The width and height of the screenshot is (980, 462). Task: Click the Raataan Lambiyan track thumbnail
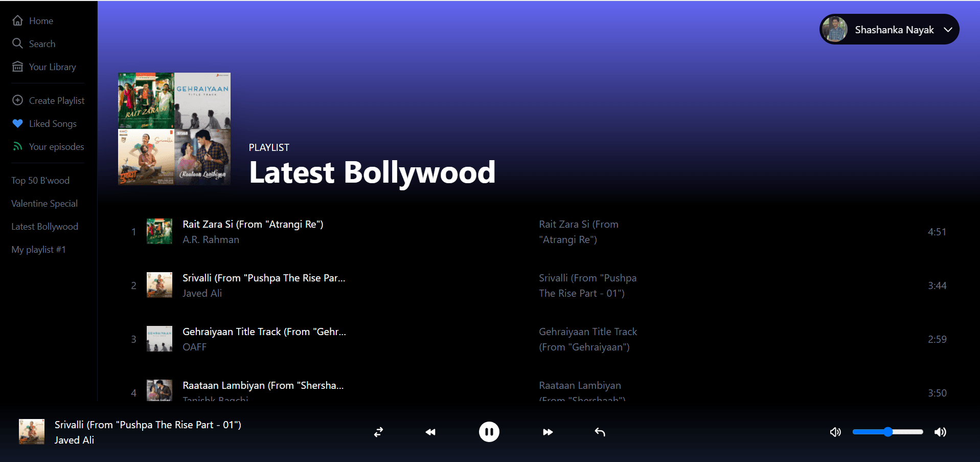[x=159, y=390]
